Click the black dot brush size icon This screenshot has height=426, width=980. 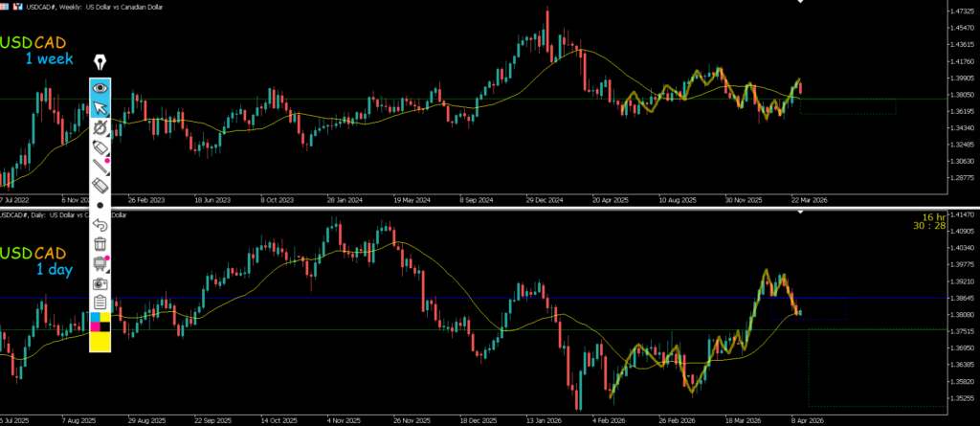click(x=100, y=205)
